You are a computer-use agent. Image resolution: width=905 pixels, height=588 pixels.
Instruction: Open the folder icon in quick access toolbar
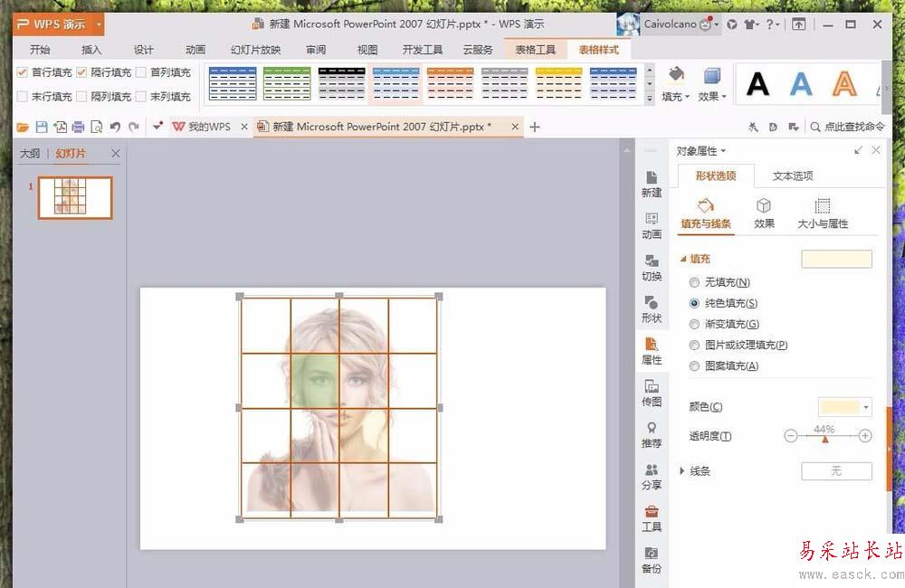pyautogui.click(x=23, y=127)
